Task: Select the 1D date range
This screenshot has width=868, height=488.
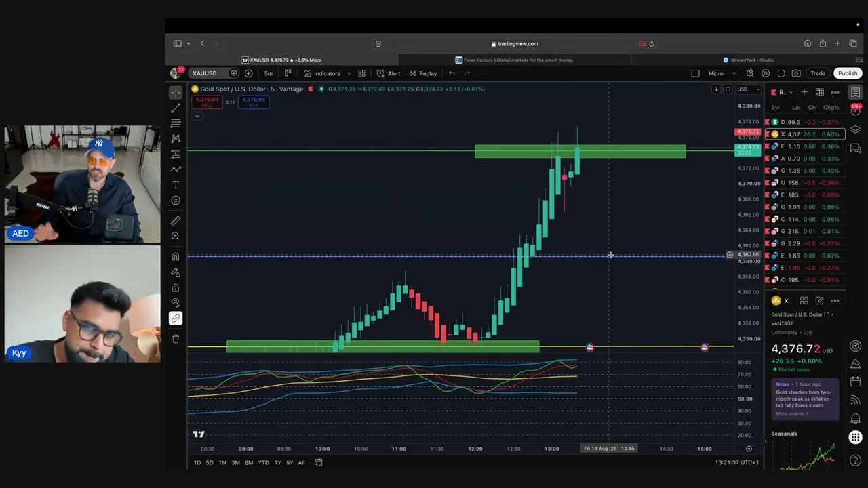Action: coord(197,463)
